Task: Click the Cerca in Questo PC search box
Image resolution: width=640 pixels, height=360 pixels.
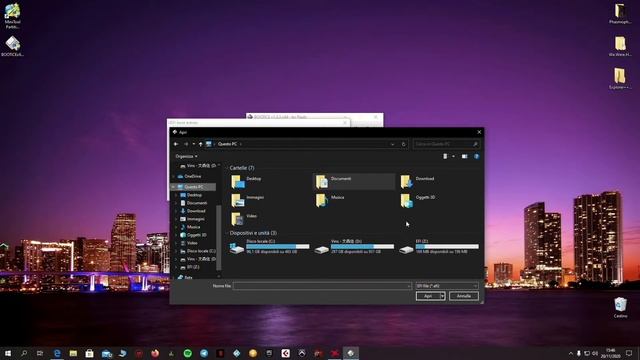Action: click(x=446, y=144)
